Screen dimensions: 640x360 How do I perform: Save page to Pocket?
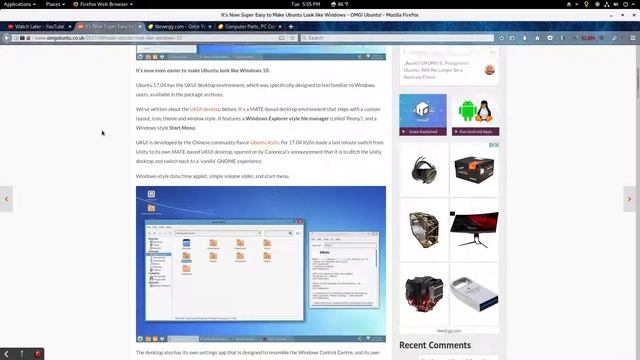tap(550, 38)
